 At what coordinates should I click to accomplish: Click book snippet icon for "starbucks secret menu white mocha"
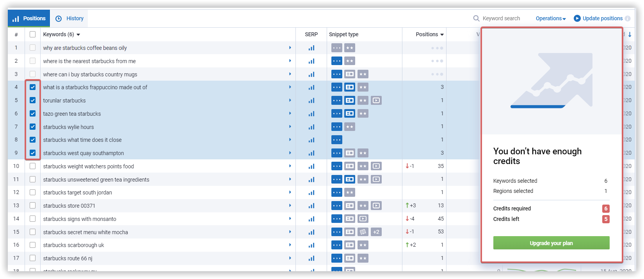click(x=363, y=232)
